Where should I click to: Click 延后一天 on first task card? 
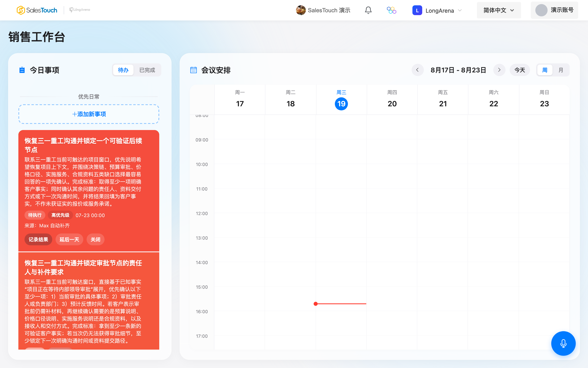tap(69, 239)
